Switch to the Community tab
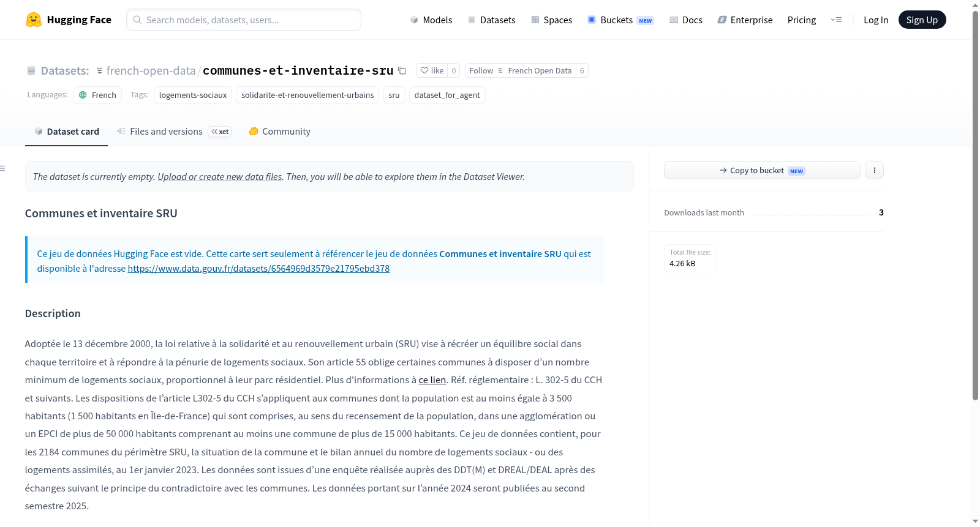 [279, 132]
